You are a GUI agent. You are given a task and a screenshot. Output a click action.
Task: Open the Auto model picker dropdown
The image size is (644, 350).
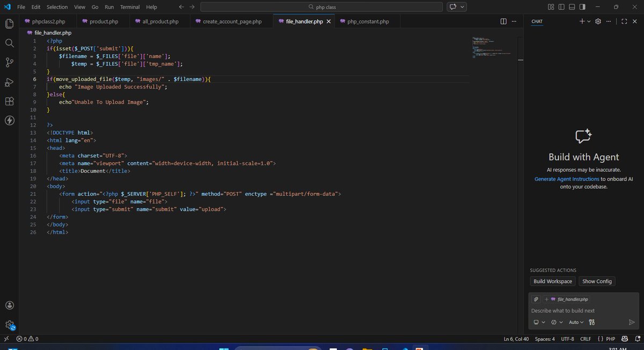[575, 322]
